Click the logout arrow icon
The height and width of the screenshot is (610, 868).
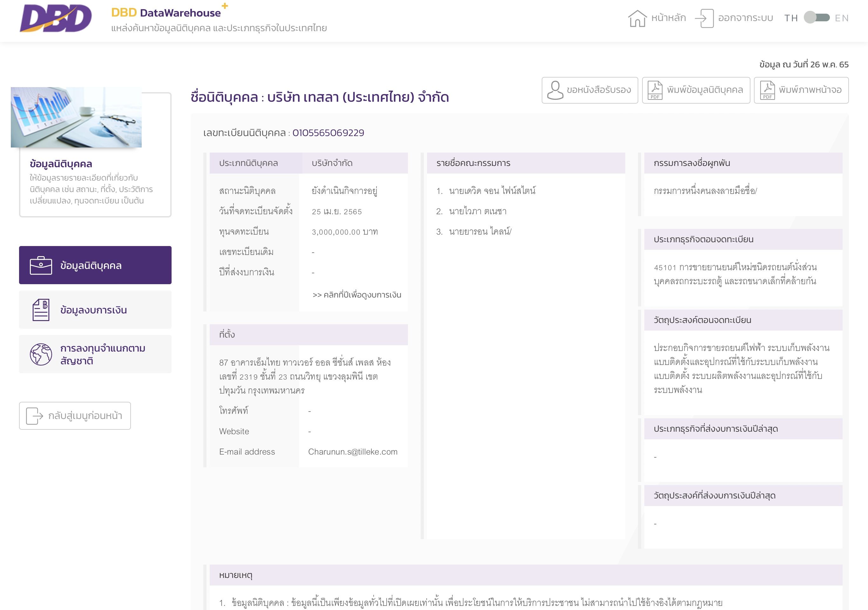(x=704, y=18)
